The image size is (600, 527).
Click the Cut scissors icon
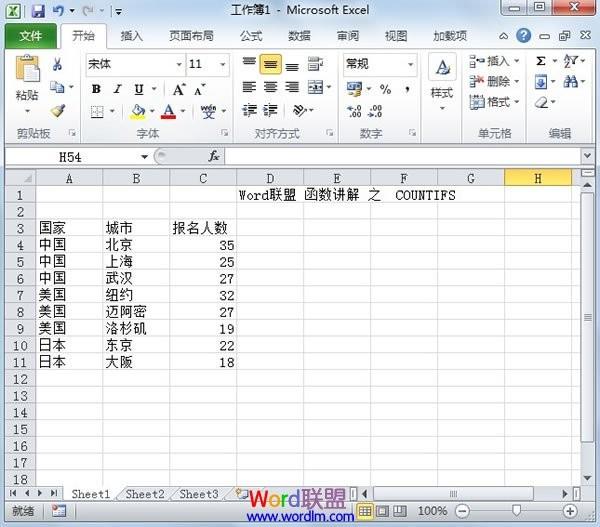(57, 65)
